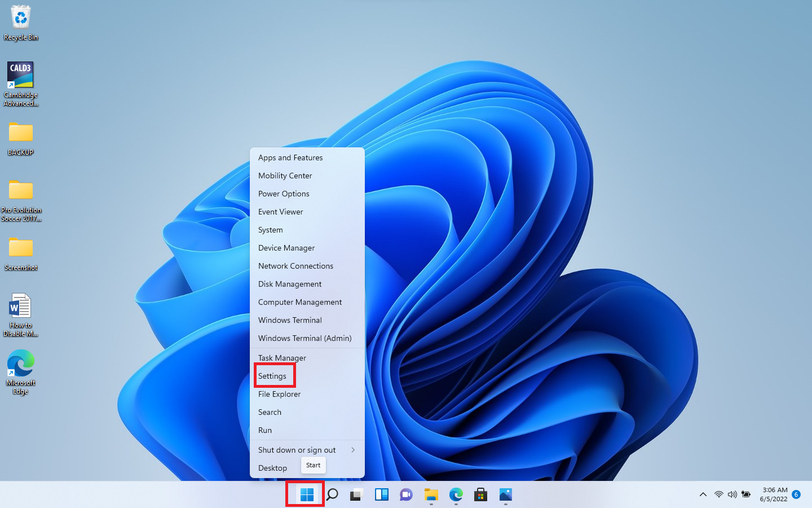This screenshot has height=508, width=812.
Task: Click the Windows Start button in taskbar
Action: (x=307, y=495)
